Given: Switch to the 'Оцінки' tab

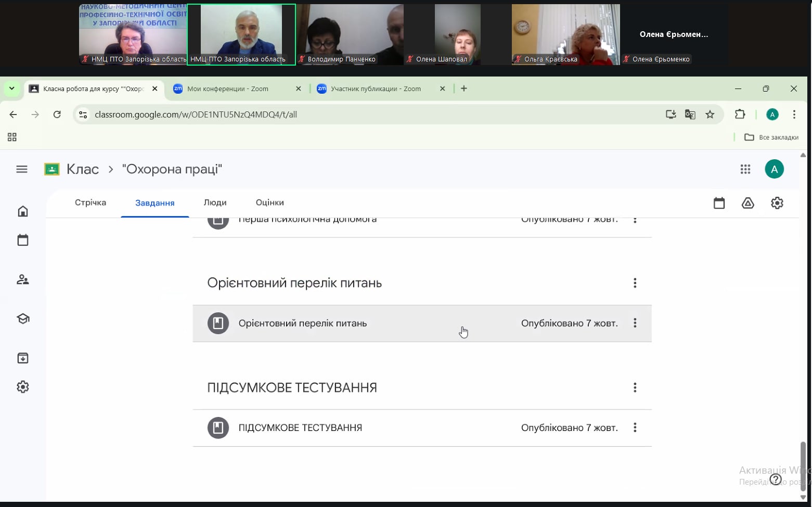Looking at the screenshot, I should [x=269, y=202].
